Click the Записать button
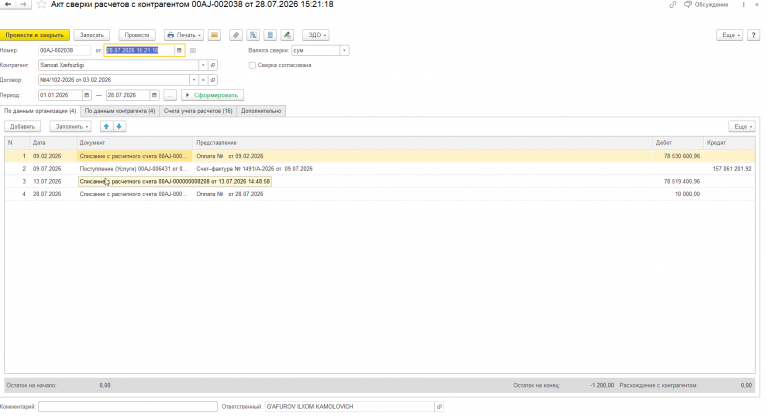The width and height of the screenshot is (768, 416). [92, 35]
